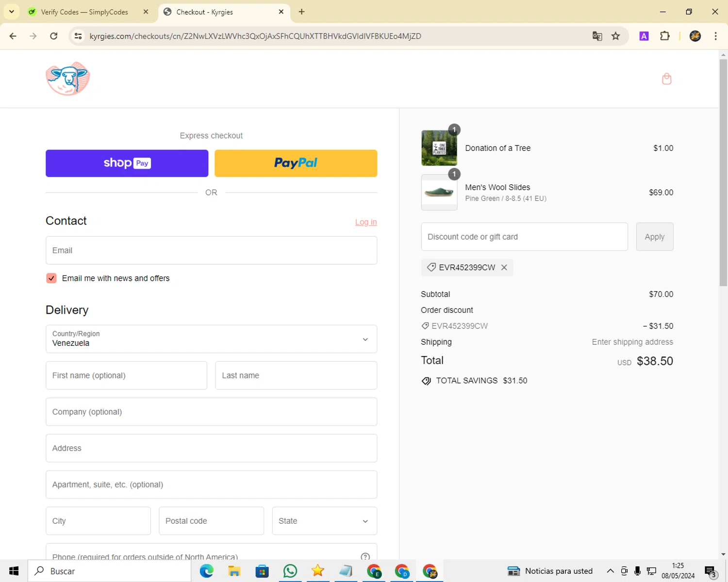Open the Windows Start menu
Screen dimensions: 728x582
pos(14,571)
